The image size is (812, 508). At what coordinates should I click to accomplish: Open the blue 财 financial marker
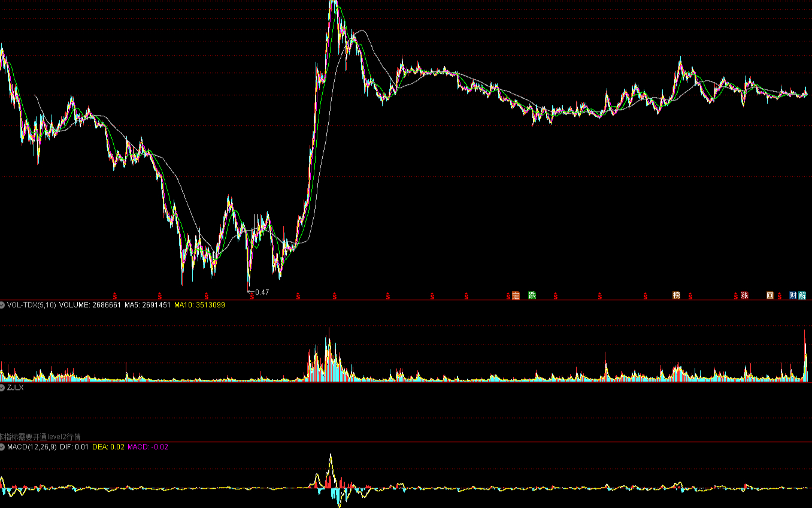click(793, 295)
